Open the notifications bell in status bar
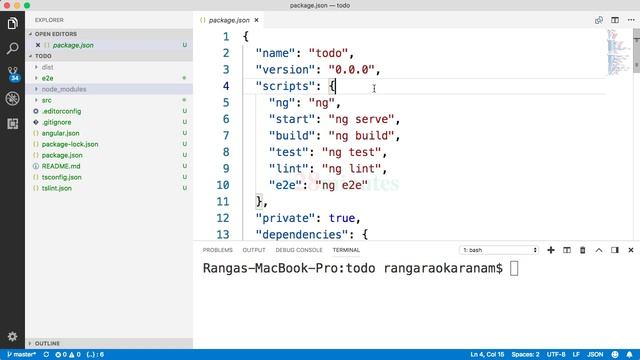This screenshot has height=360, width=640. (629, 354)
